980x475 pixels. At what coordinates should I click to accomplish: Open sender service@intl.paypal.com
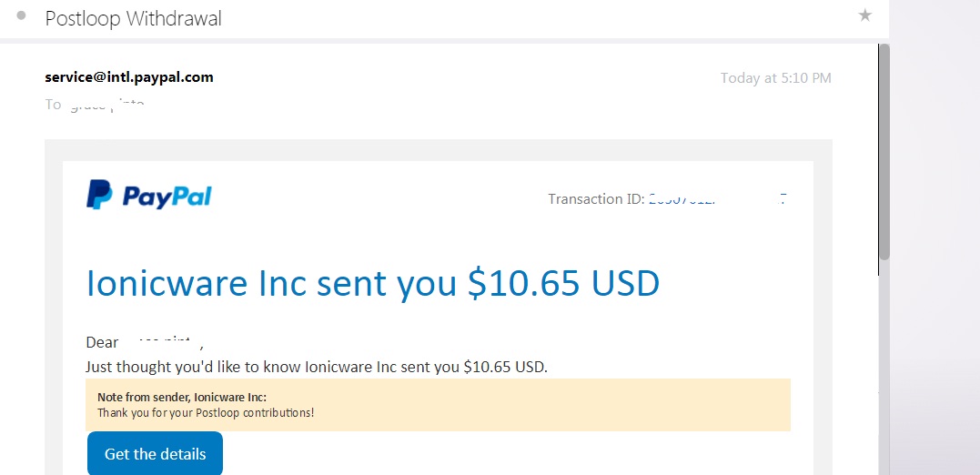pos(129,76)
